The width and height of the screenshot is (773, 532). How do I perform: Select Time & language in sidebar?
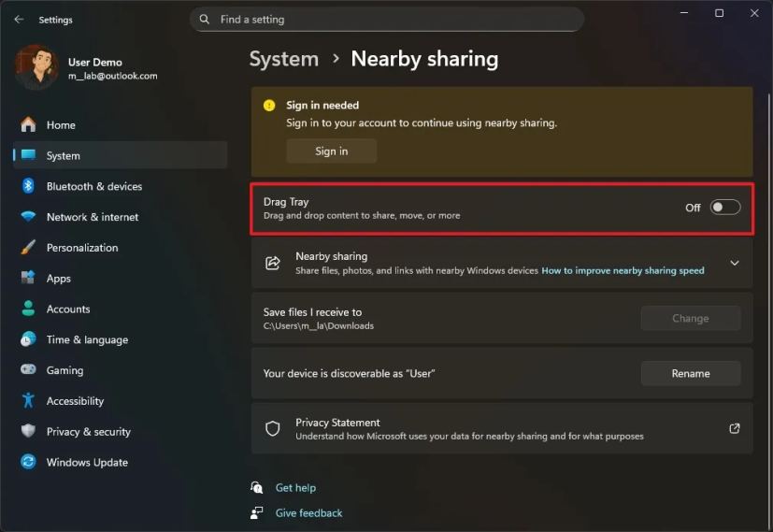click(87, 340)
